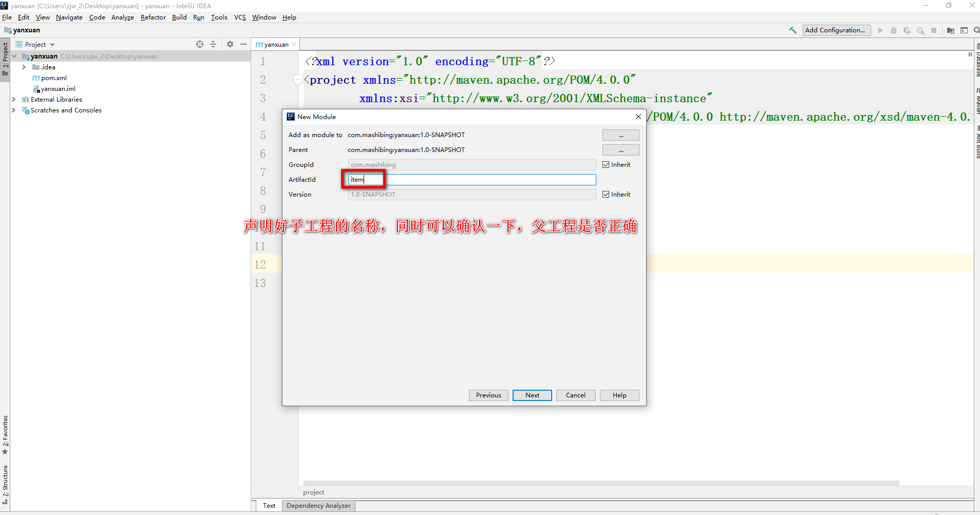Click the Search Everywhere magnifier icon

pyautogui.click(x=976, y=30)
